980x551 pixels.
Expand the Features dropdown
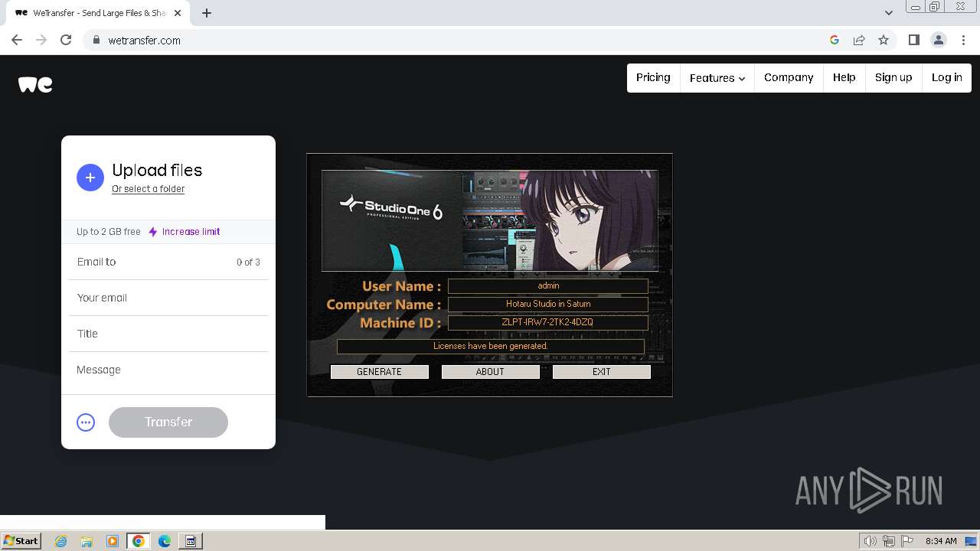click(717, 78)
